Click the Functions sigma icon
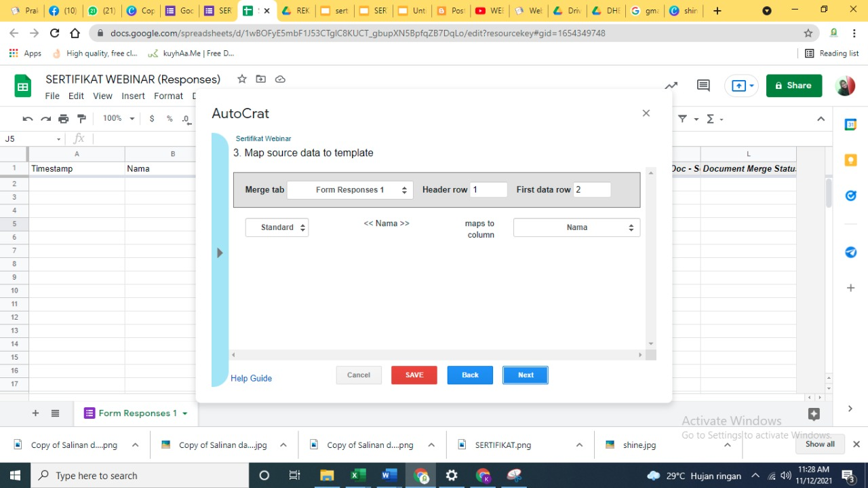 [711, 119]
